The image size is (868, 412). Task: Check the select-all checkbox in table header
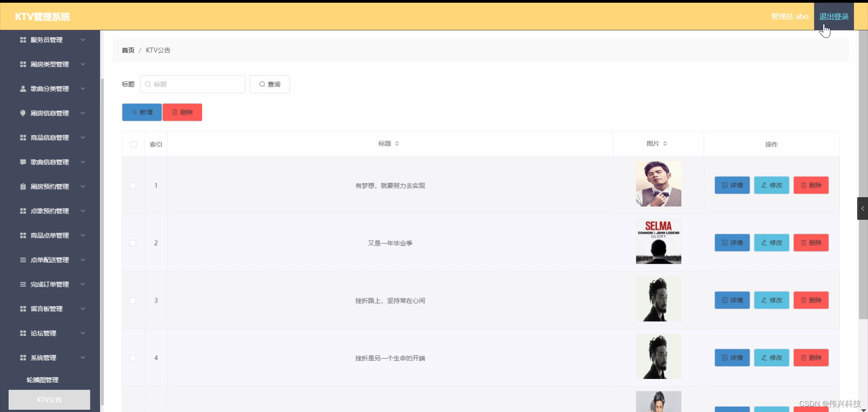pos(133,144)
